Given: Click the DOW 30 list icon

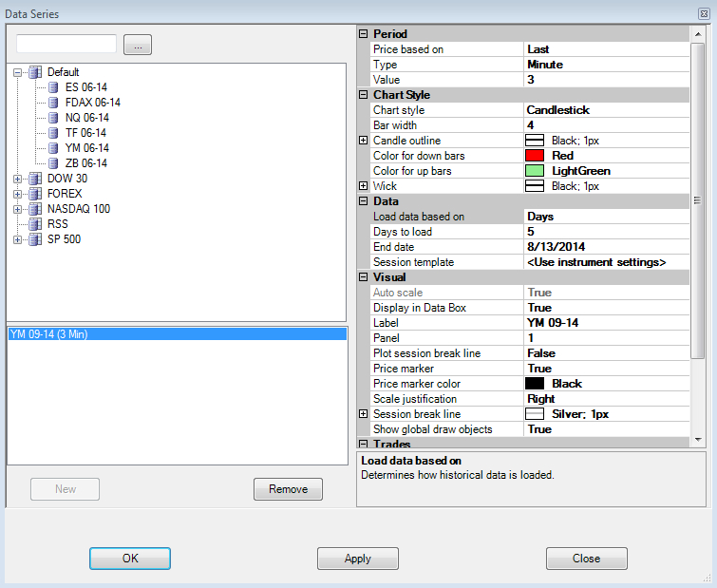Looking at the screenshot, I should coord(35,179).
